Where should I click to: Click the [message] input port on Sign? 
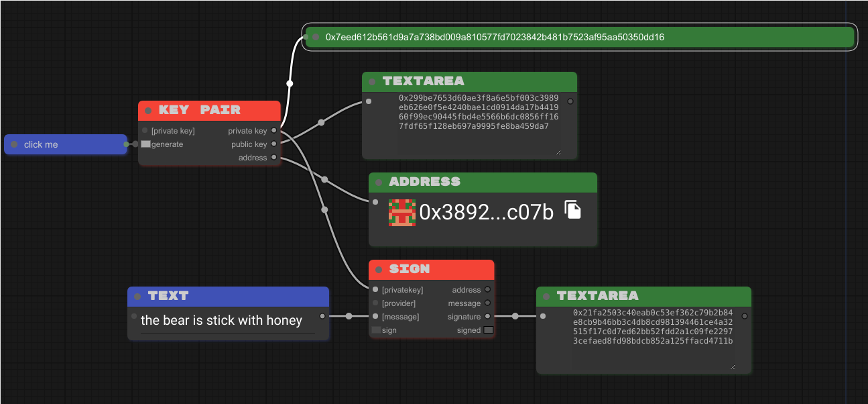click(x=375, y=316)
